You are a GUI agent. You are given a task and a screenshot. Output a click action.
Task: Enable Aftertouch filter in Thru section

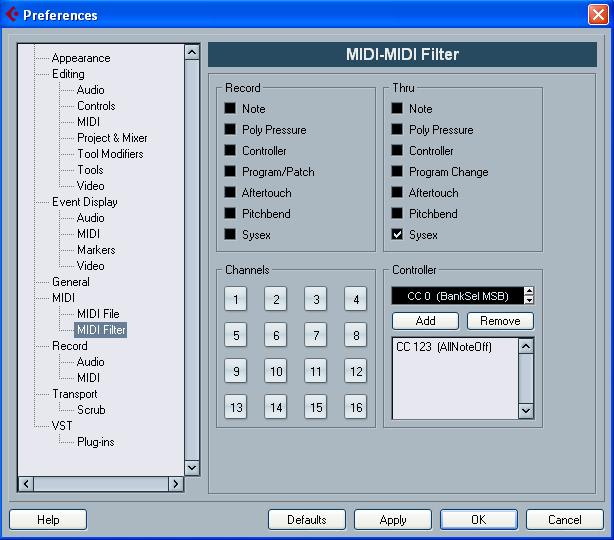click(398, 193)
